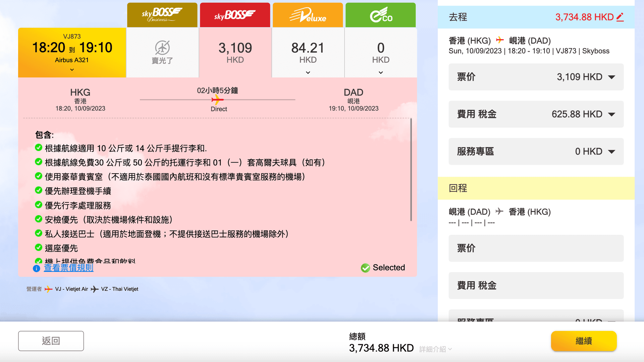Open the fare rules link 查看票價規則
Image resolution: width=644 pixels, height=362 pixels.
coord(68,268)
